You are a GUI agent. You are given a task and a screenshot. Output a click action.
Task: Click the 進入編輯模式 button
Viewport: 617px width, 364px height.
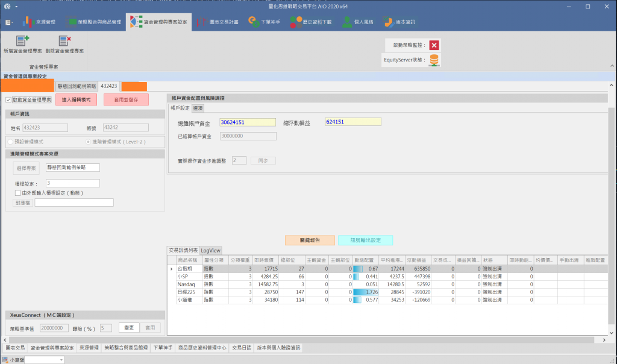pos(77,99)
